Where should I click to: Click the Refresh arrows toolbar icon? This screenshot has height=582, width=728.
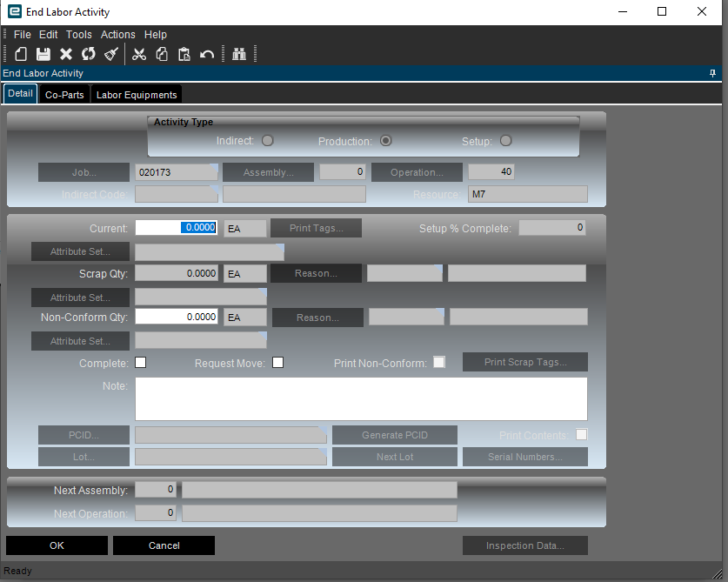[x=88, y=54]
